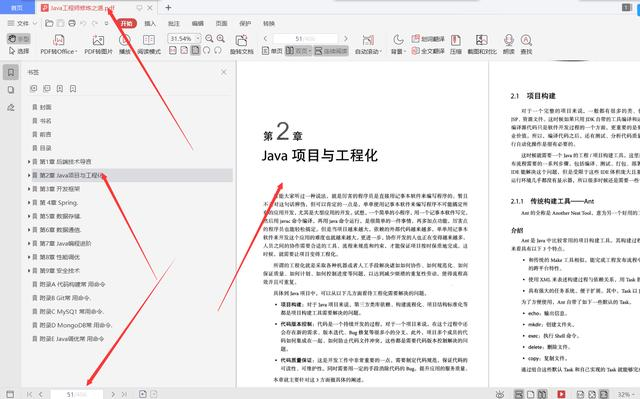Click the toolbar page number field
640x399 pixels.
[305, 38]
